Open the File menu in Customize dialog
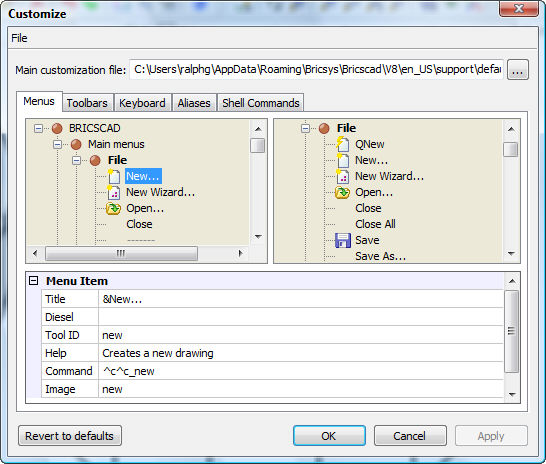Image resolution: width=546 pixels, height=464 pixels. 19,38
